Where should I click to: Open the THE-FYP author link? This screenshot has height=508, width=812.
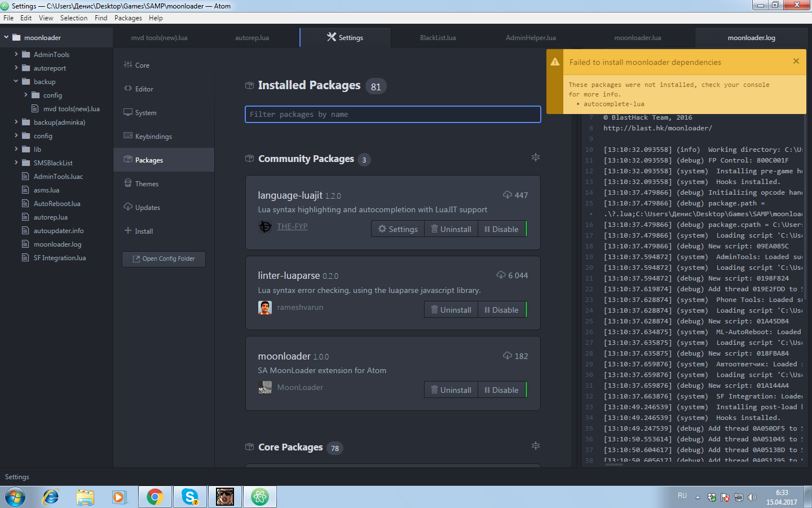(x=292, y=226)
